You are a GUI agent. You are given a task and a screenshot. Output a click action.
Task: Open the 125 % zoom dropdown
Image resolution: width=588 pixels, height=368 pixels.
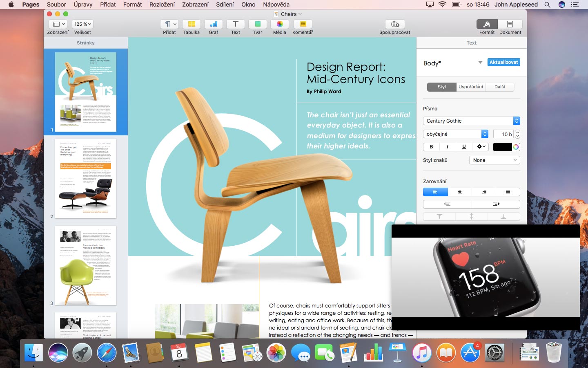pos(83,24)
